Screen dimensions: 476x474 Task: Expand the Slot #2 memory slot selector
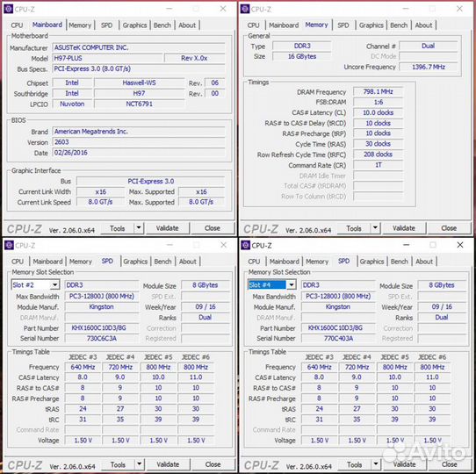click(54, 284)
